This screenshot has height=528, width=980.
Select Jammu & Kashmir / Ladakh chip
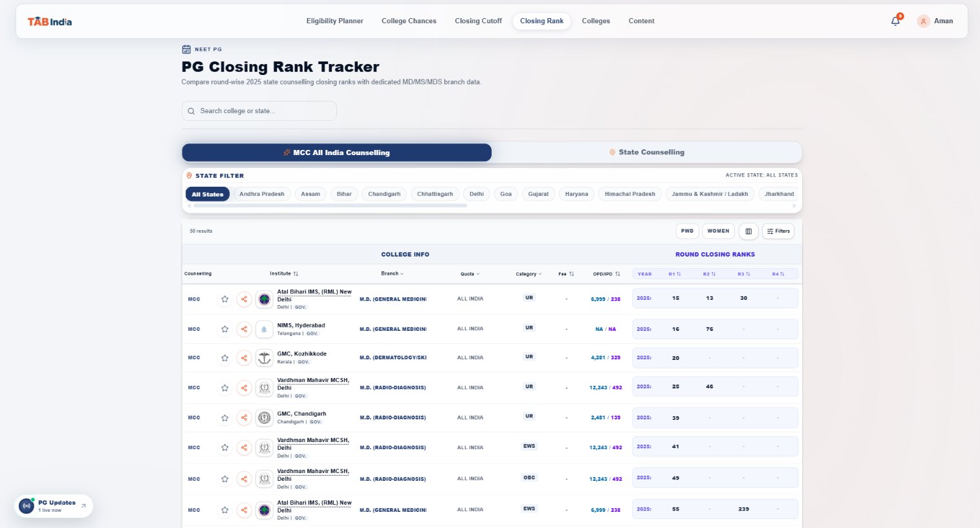click(x=710, y=194)
